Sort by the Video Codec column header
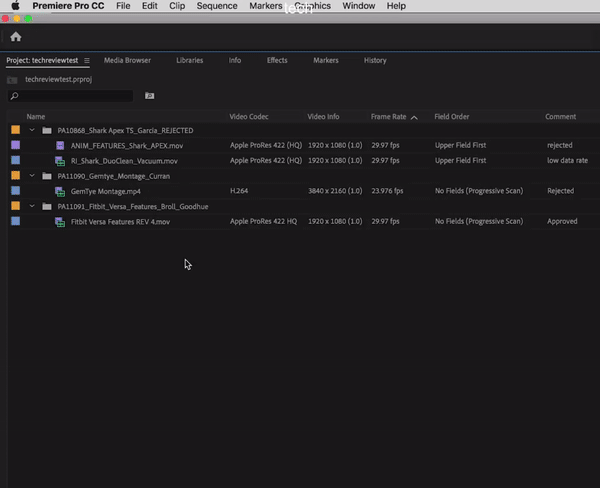This screenshot has width=600, height=488. pos(249,117)
